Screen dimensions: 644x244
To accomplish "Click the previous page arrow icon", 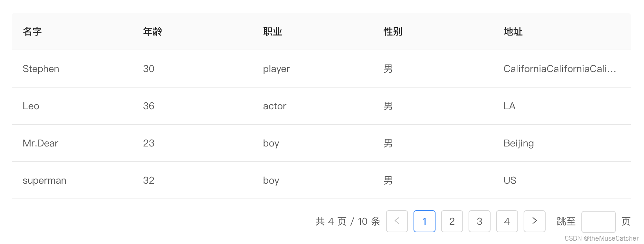I will point(397,221).
